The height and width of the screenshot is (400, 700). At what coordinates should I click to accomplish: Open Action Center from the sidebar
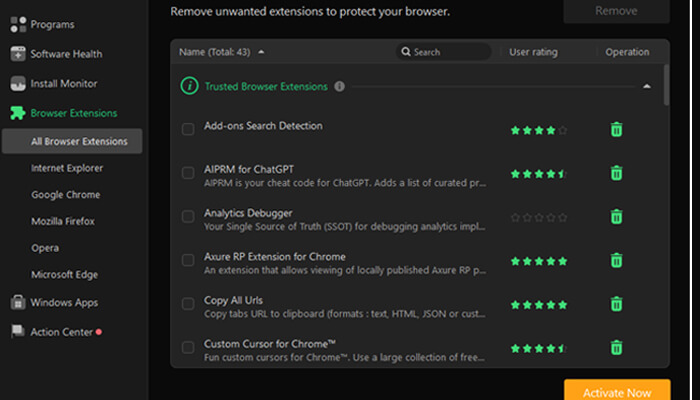[x=62, y=332]
